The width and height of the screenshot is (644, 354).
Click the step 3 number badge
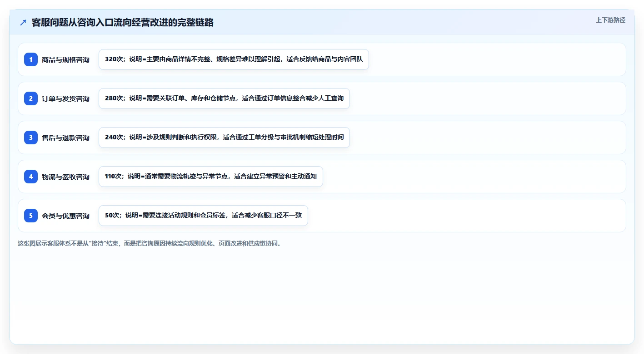point(31,138)
